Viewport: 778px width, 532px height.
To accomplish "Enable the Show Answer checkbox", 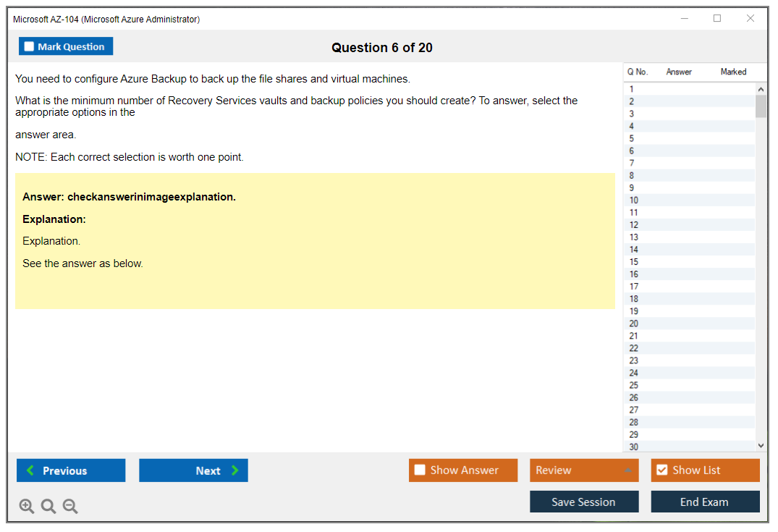I will (x=420, y=470).
